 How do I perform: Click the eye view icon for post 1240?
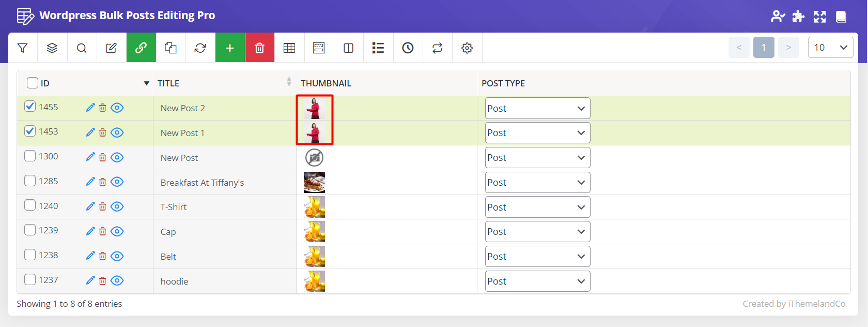(117, 206)
